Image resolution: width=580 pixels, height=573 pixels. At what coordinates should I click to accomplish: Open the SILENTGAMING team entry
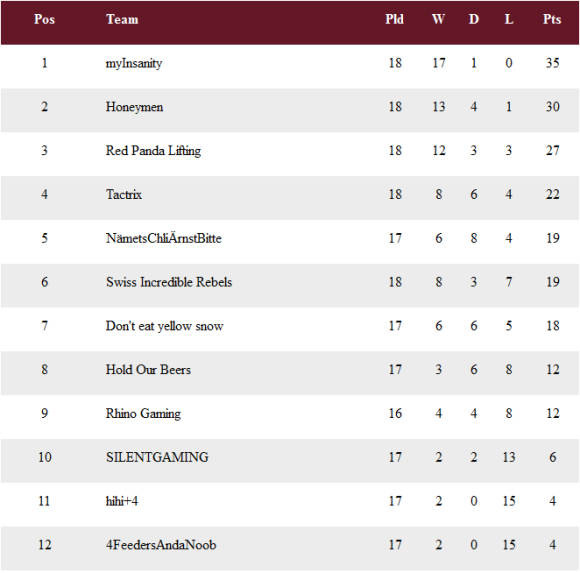[157, 458]
